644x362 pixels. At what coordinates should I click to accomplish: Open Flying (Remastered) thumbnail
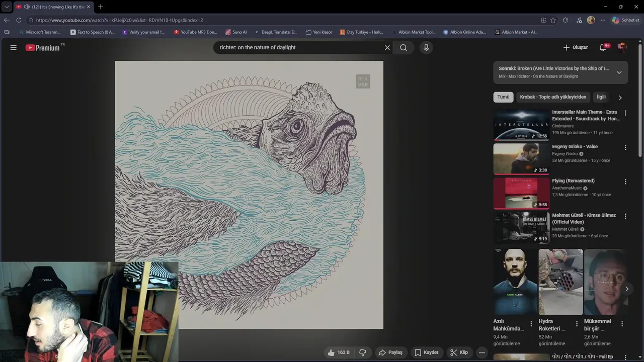coord(521,194)
